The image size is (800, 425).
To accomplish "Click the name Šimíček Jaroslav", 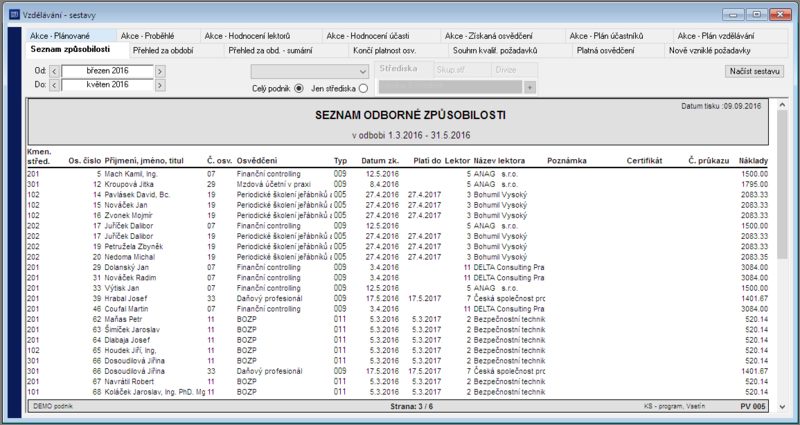I will (x=132, y=330).
